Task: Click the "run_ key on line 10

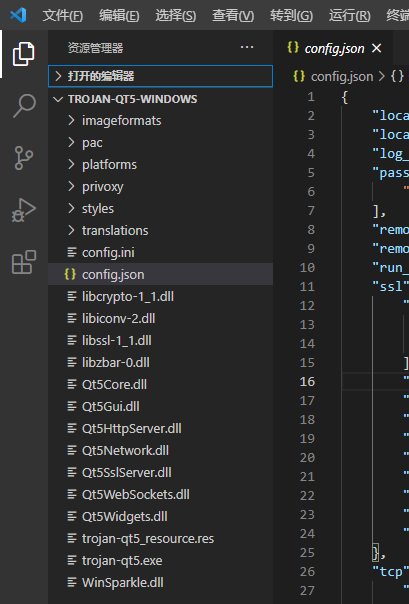Action: pos(390,267)
